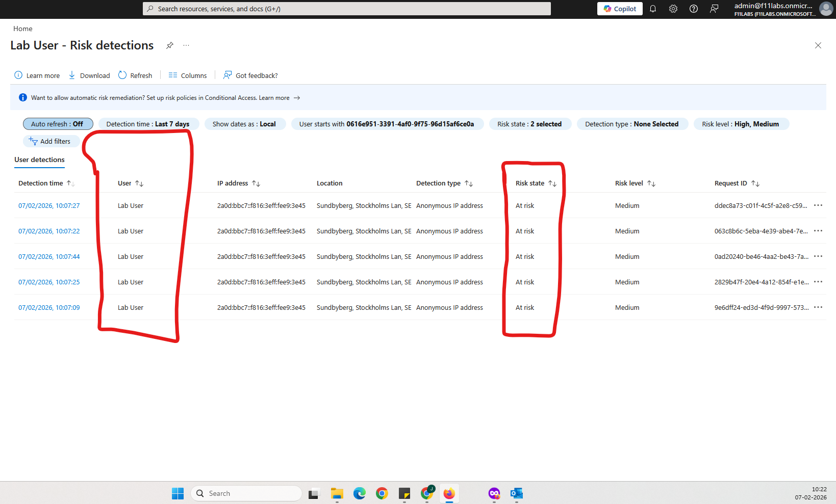Open the Columns chooser icon
Screen dimensions: 836x504
click(172, 75)
